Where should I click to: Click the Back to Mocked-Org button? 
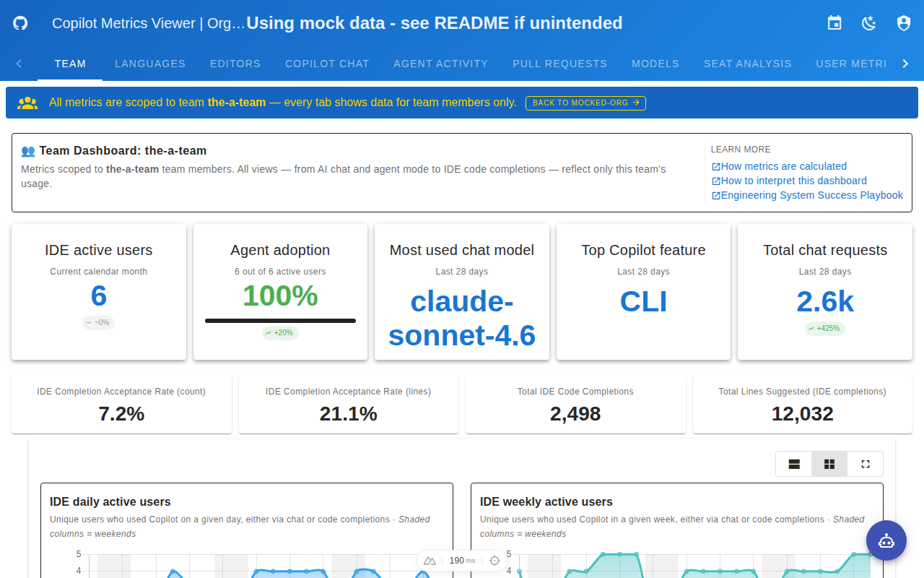(585, 103)
